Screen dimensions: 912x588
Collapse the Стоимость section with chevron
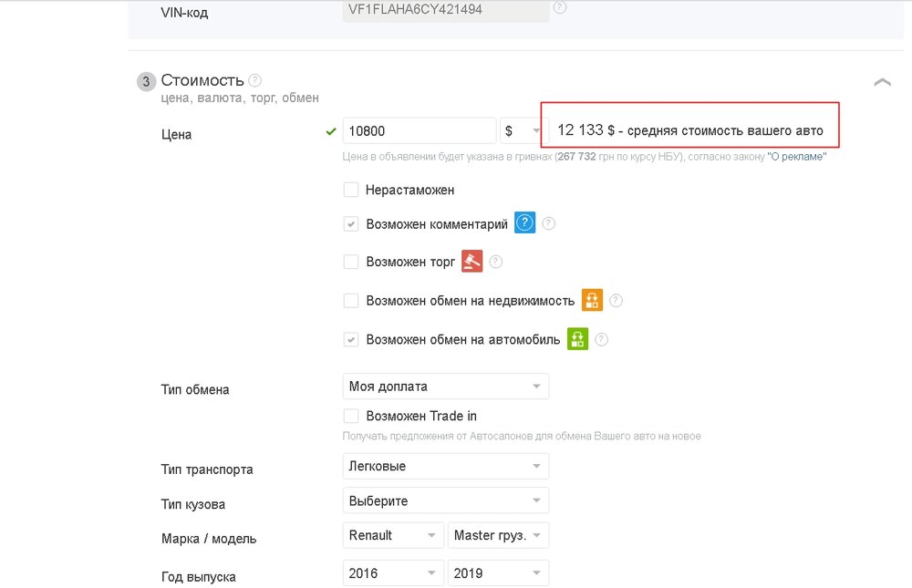pos(882,82)
